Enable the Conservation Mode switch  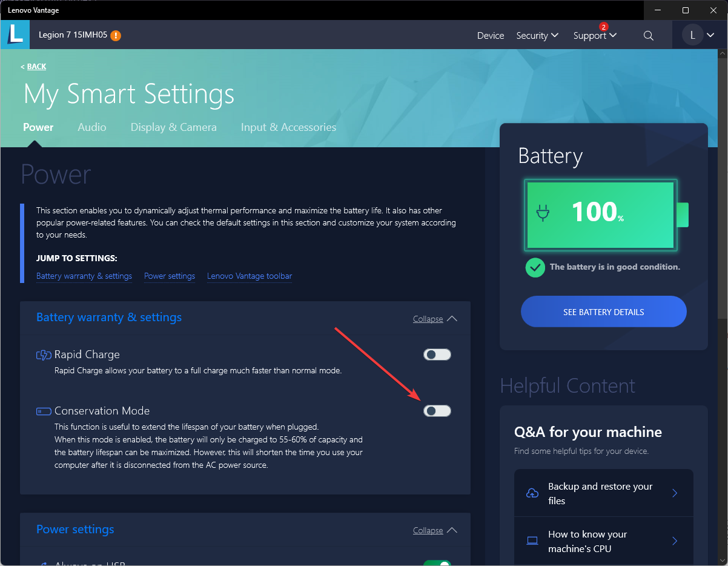pyautogui.click(x=437, y=411)
